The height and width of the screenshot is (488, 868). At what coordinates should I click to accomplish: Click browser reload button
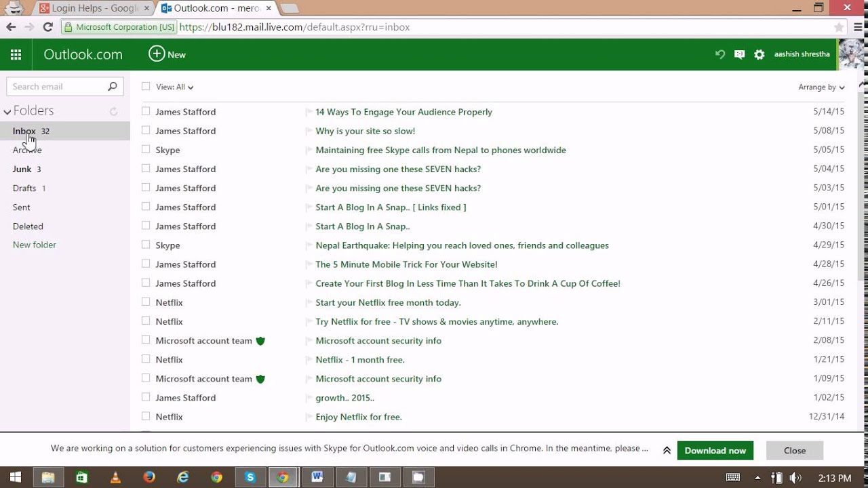47,27
